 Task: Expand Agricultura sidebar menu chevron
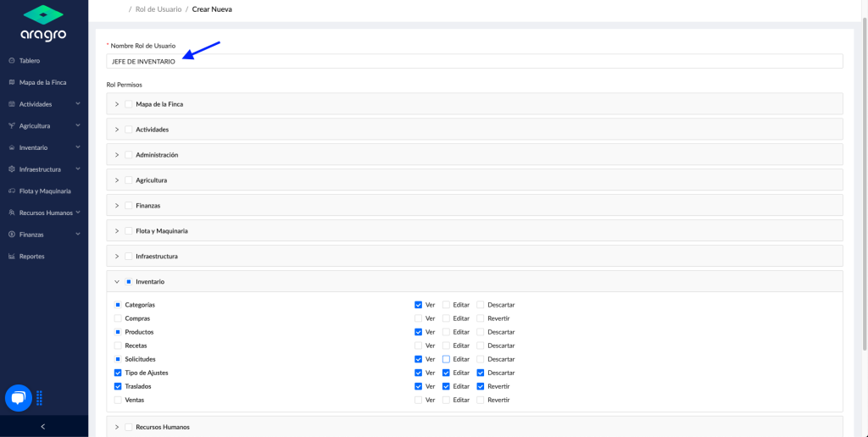78,125
